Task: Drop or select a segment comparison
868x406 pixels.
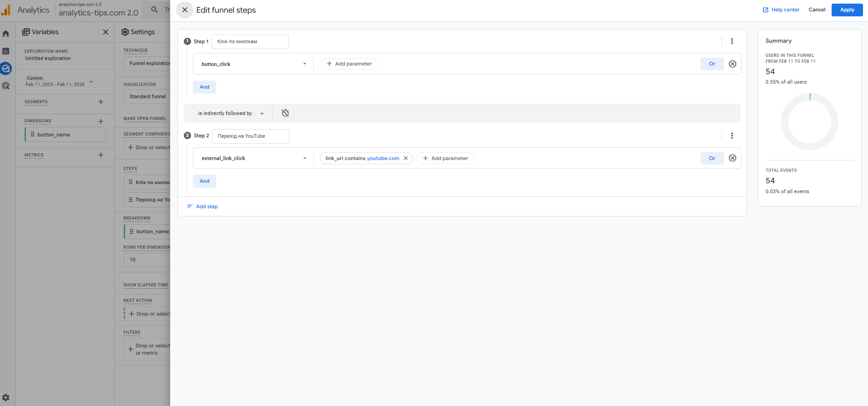Action: tap(147, 147)
